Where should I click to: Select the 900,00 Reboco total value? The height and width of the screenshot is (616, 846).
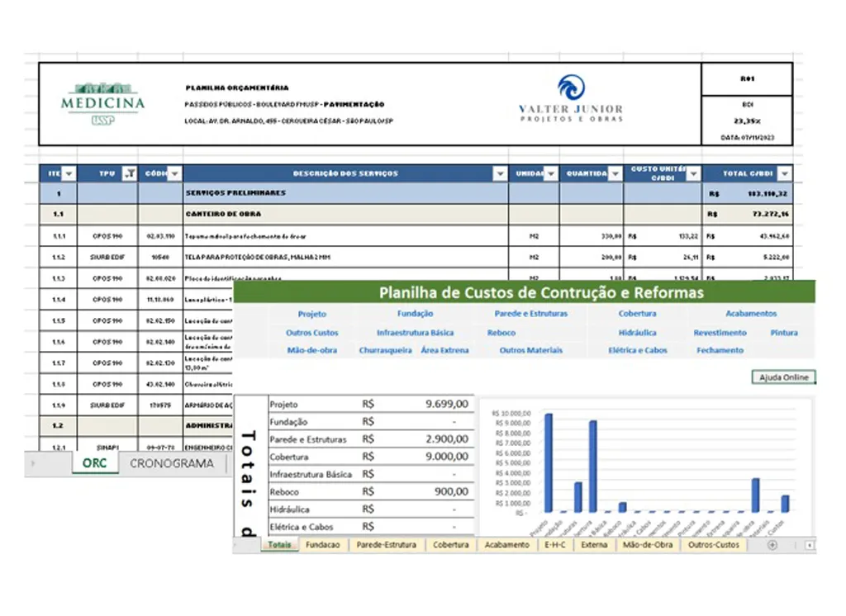[x=451, y=491]
